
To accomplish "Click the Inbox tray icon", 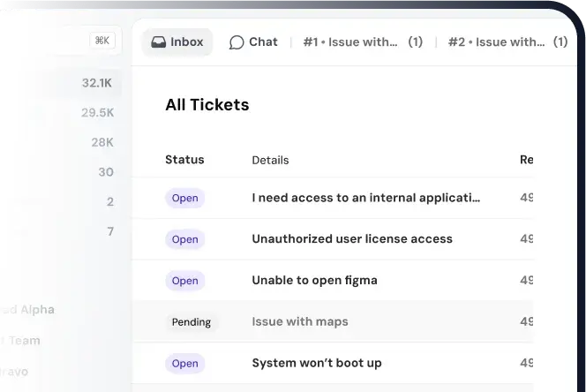I will tap(159, 41).
